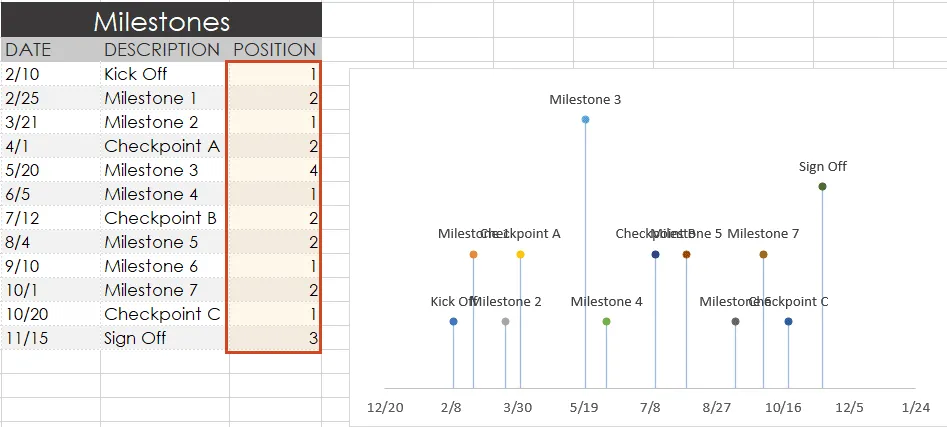Click the Milestones table title cell
Image resolution: width=947 pixels, height=427 pixels.
(161, 21)
